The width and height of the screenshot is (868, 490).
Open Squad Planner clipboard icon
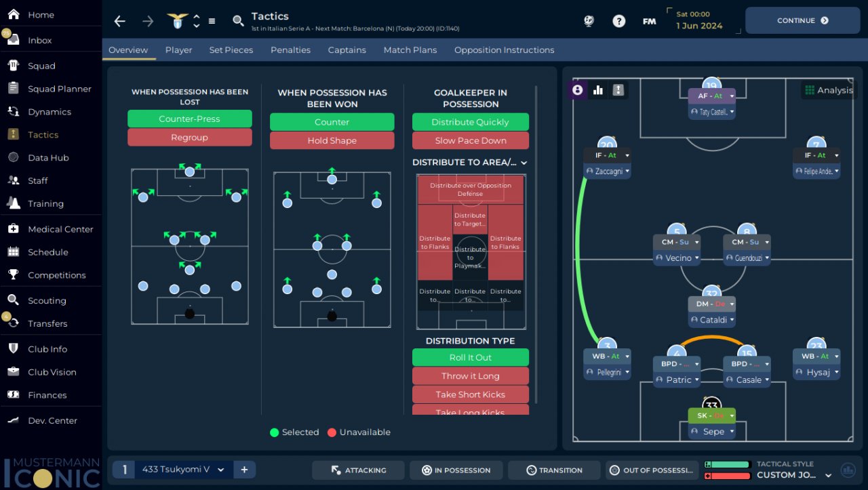click(13, 89)
